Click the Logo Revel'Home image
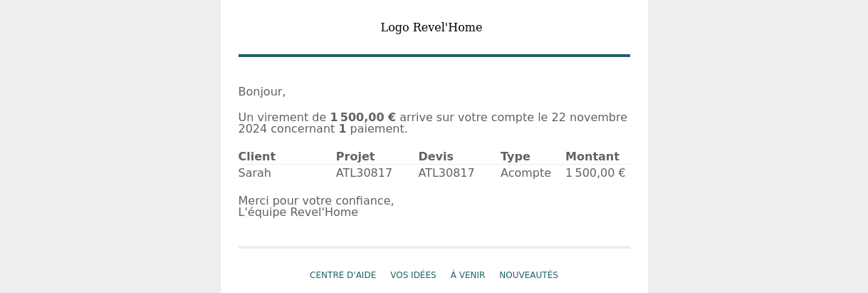 click(432, 28)
